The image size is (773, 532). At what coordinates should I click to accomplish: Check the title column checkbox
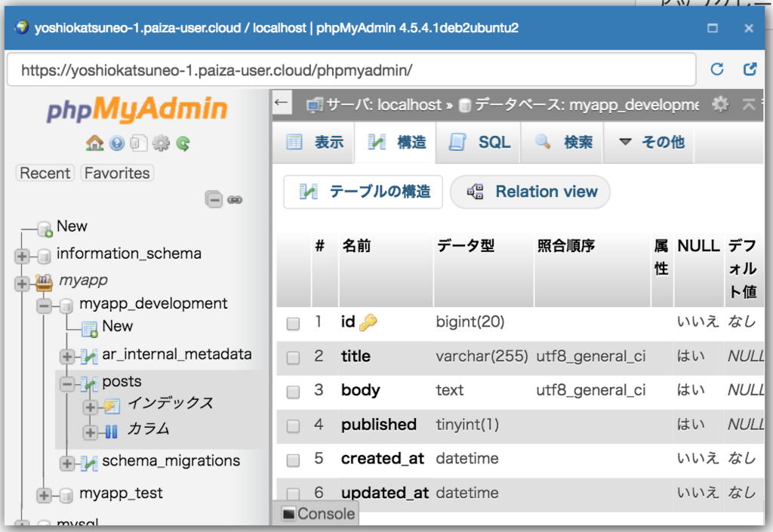[x=293, y=357]
